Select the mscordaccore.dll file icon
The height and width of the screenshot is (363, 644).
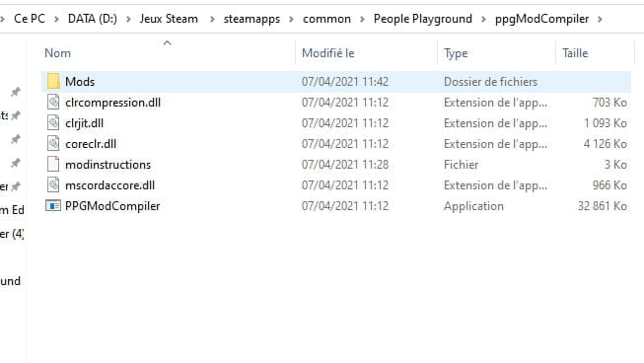53,185
